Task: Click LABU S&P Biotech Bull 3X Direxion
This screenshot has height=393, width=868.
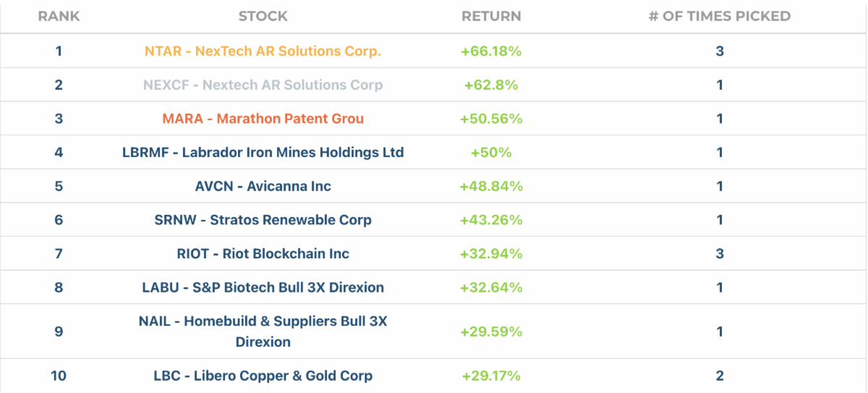Action: [x=263, y=287]
